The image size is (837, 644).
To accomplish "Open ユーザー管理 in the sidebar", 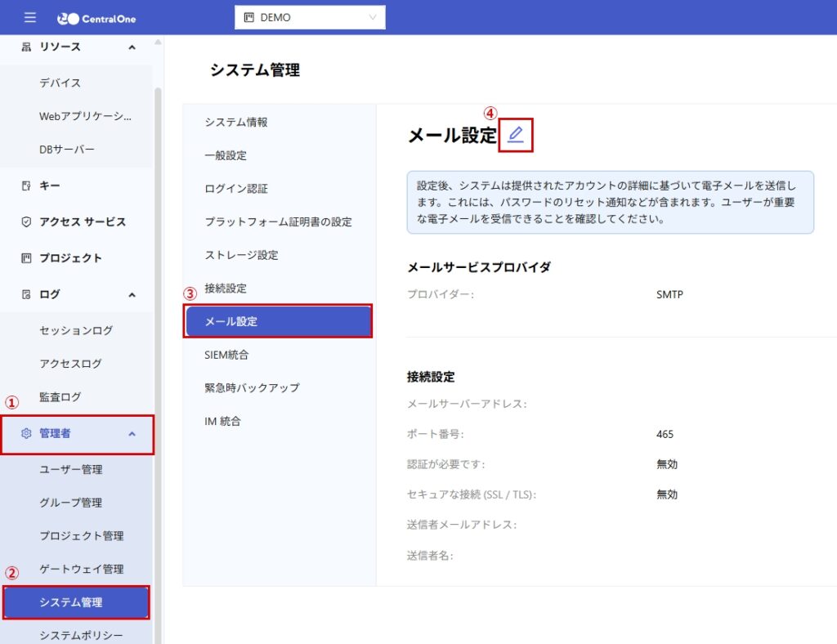I will click(x=71, y=470).
